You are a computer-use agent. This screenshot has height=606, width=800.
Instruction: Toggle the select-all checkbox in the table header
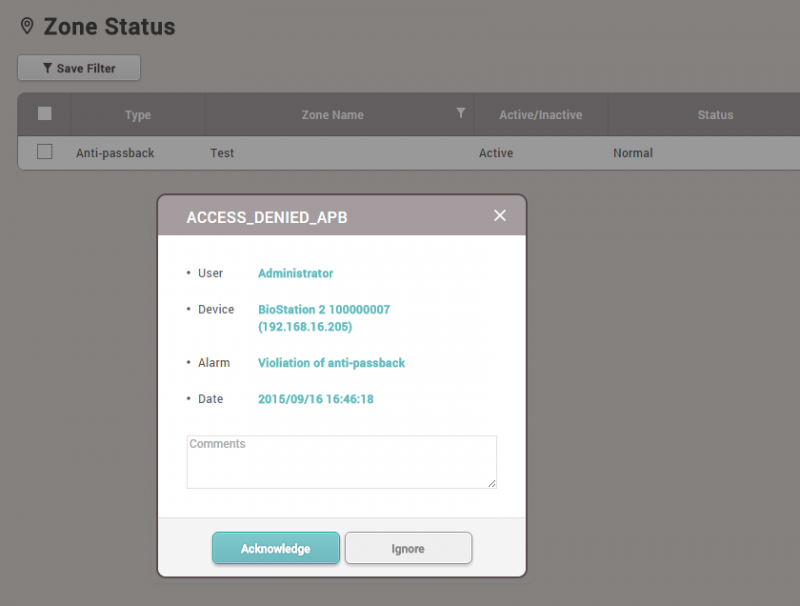[44, 114]
